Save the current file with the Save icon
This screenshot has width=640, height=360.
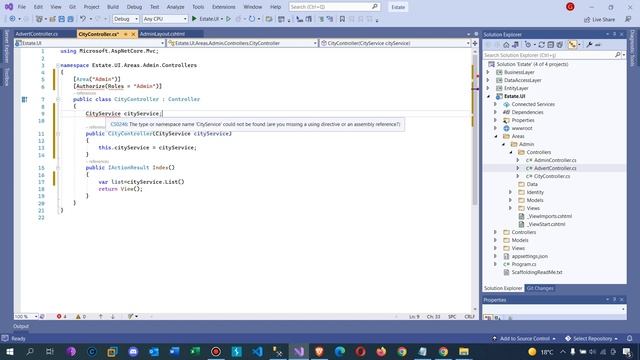(x=61, y=19)
